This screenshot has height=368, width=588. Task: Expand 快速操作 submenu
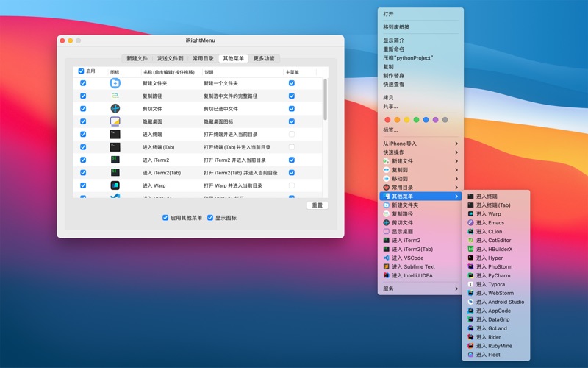click(x=420, y=152)
